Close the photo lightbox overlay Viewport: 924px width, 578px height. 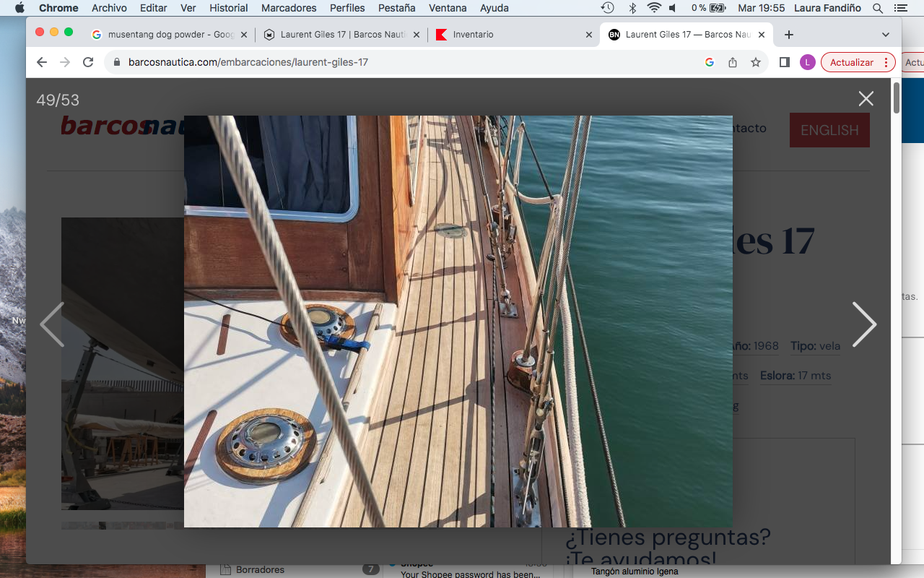tap(866, 99)
